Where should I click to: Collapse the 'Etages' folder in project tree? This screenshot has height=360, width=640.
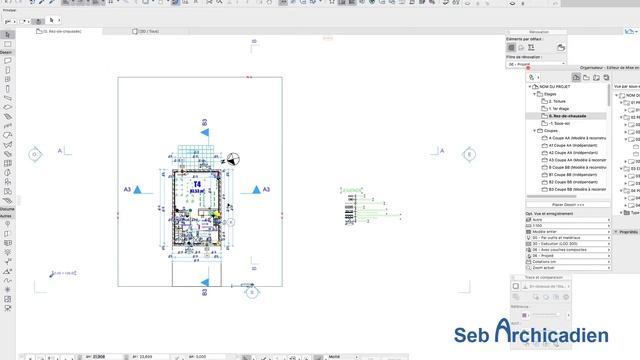535,94
